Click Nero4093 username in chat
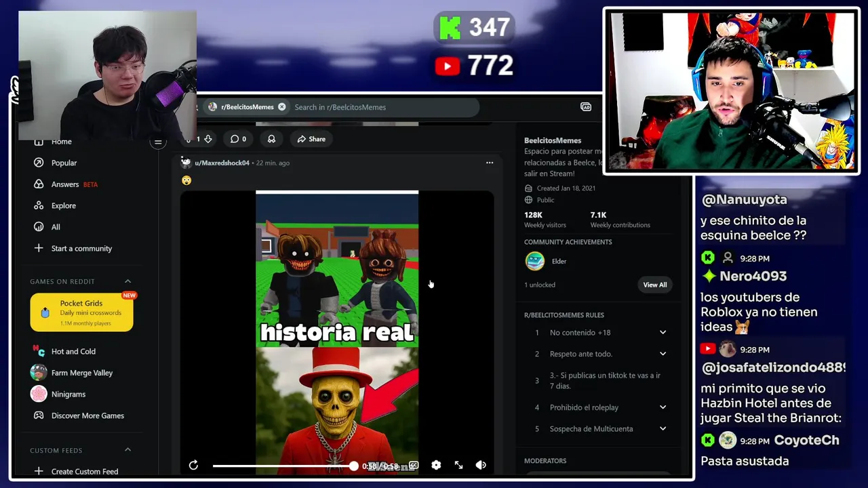This screenshot has height=488, width=868. click(x=753, y=276)
